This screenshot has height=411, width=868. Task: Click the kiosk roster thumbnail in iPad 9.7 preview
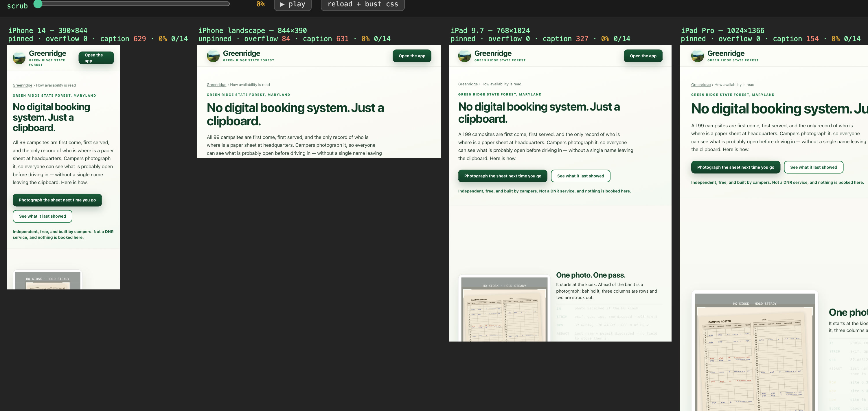click(504, 309)
